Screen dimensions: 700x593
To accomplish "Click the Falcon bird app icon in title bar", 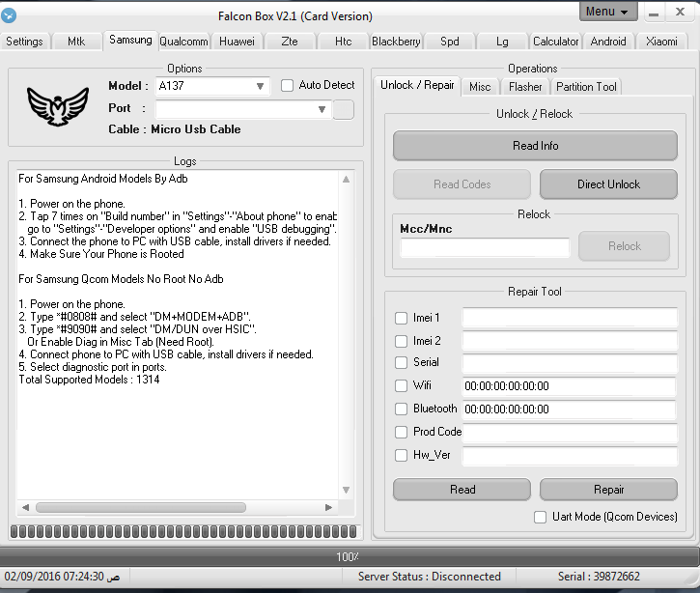I will pyautogui.click(x=9, y=15).
